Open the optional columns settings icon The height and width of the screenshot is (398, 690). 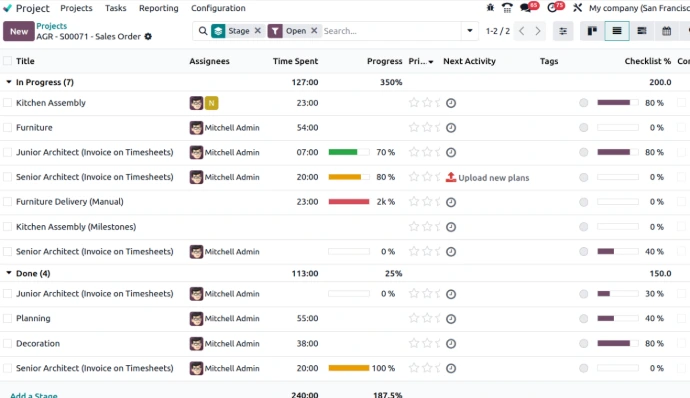563,31
